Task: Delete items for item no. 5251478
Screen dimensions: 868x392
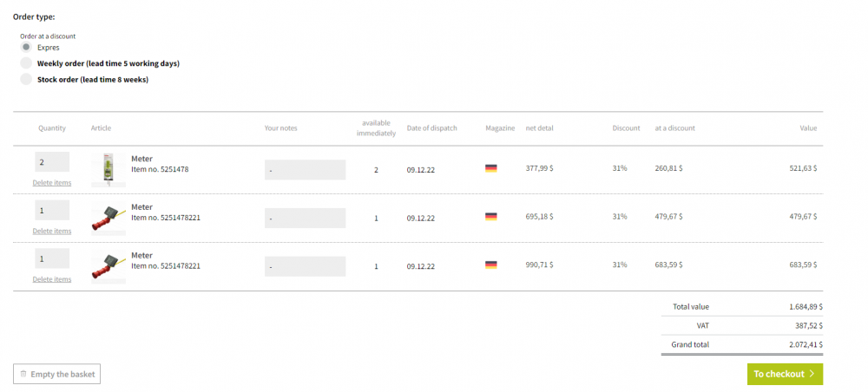Action: pos(52,183)
